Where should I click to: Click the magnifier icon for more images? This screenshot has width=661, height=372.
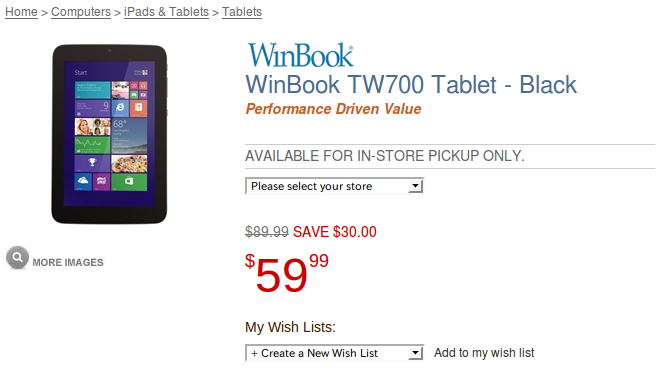coord(17,257)
